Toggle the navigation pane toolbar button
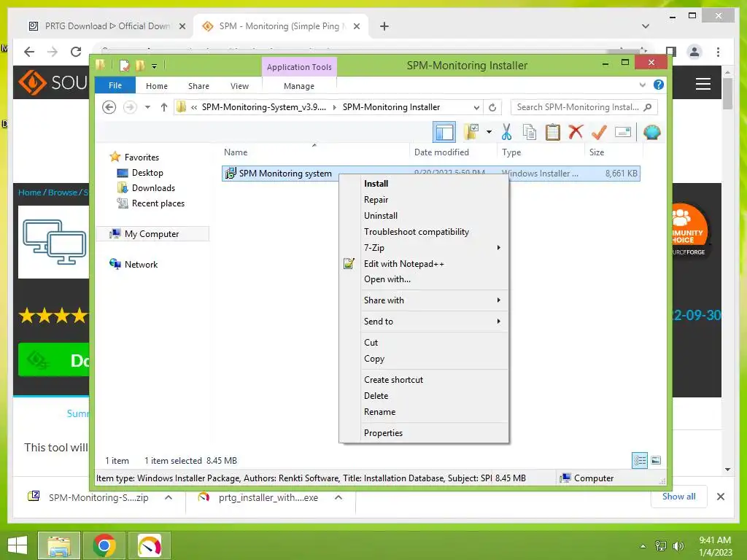 pyautogui.click(x=444, y=132)
